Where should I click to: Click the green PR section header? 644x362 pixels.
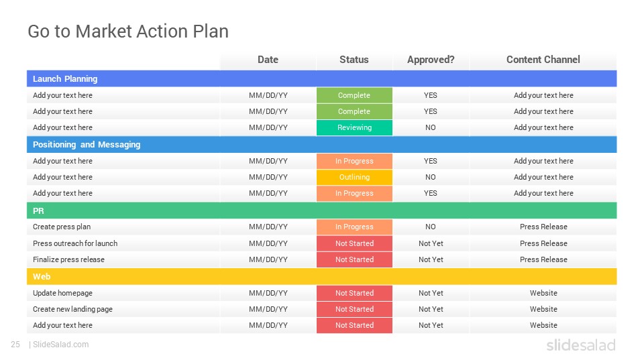click(x=321, y=210)
